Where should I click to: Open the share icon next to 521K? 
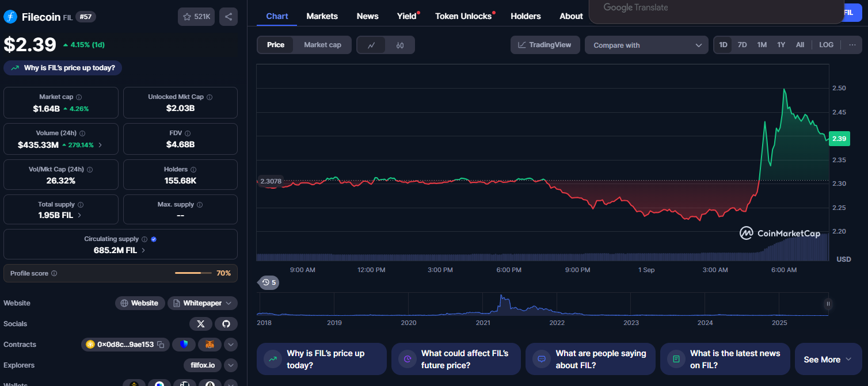pyautogui.click(x=229, y=17)
